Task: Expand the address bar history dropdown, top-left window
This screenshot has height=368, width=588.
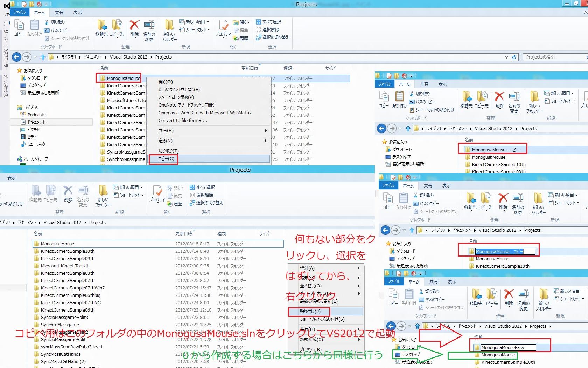Action: pyautogui.click(x=506, y=57)
